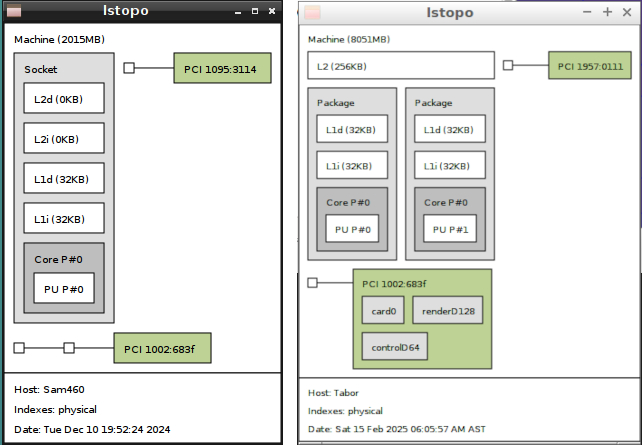642x445 pixels.
Task: Click the card0 device box
Action: tap(383, 311)
